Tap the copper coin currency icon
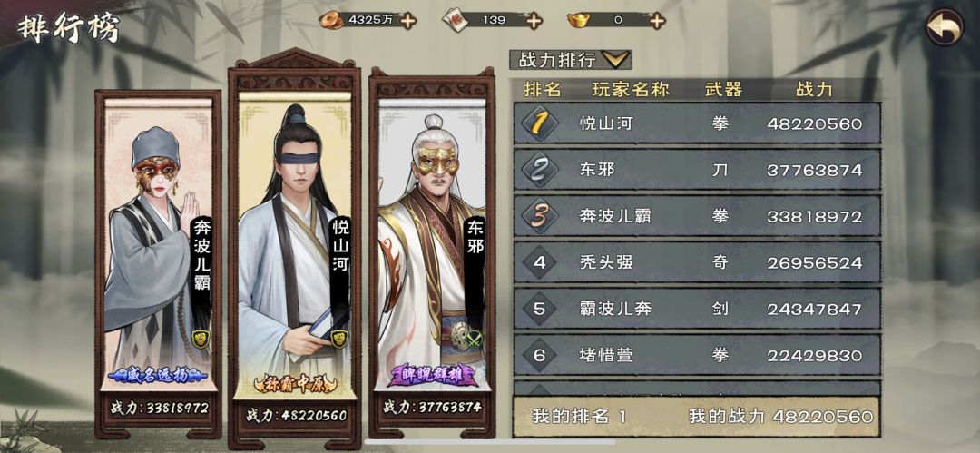The image size is (980, 453). [x=331, y=21]
